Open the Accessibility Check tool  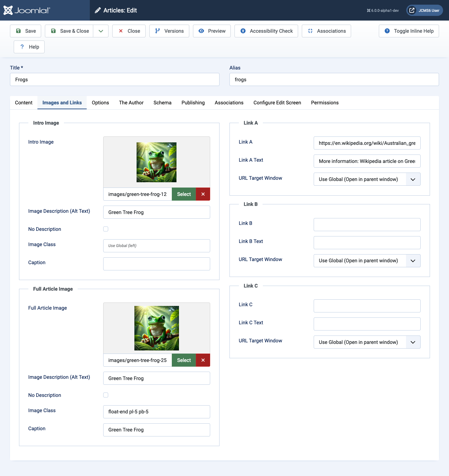tap(243, 31)
